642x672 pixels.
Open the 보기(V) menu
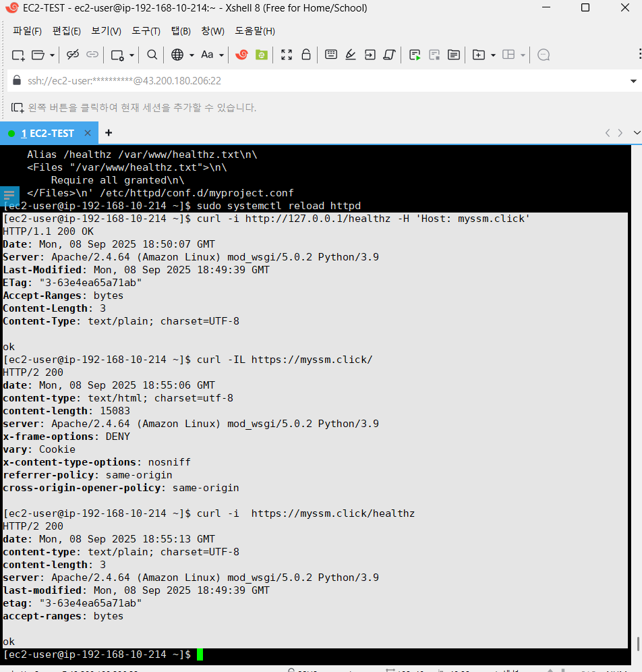click(107, 31)
